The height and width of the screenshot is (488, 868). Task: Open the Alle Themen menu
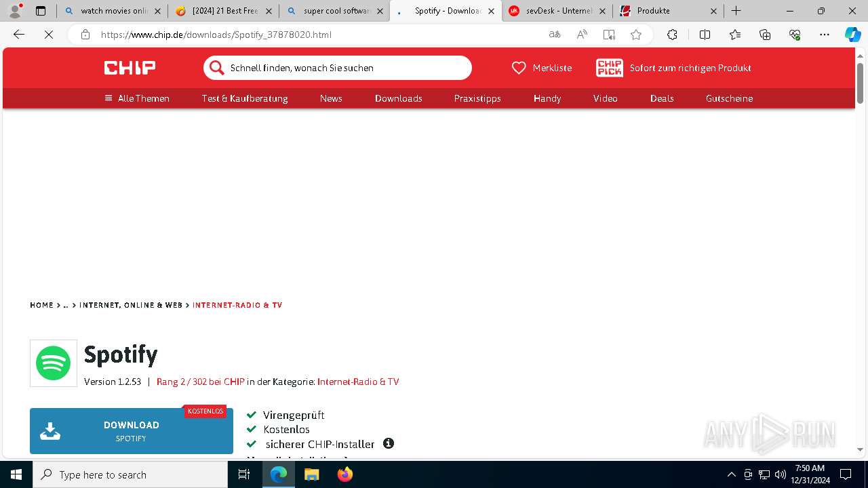[x=137, y=98]
